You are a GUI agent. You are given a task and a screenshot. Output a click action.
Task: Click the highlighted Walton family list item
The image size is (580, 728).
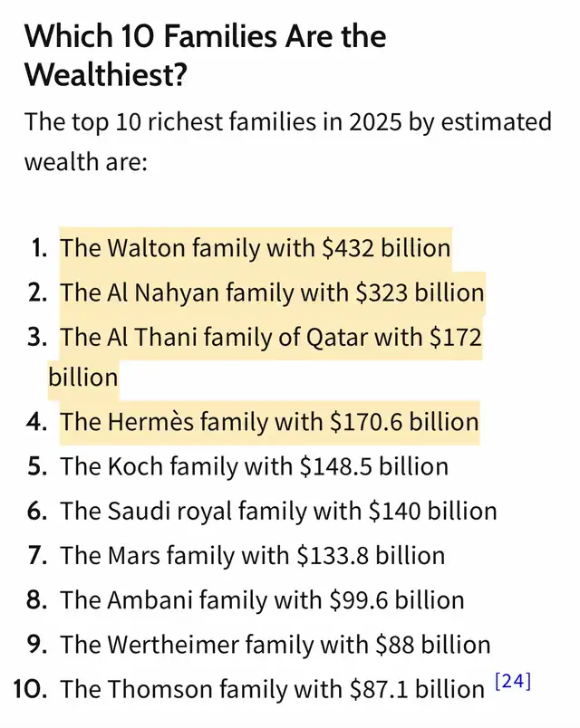point(256,248)
